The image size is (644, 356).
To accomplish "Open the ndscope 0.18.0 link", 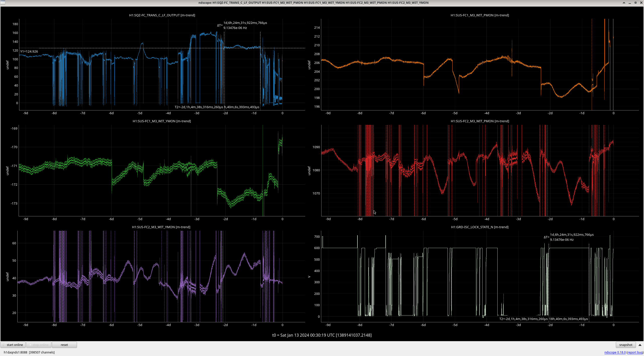I will tap(615, 352).
